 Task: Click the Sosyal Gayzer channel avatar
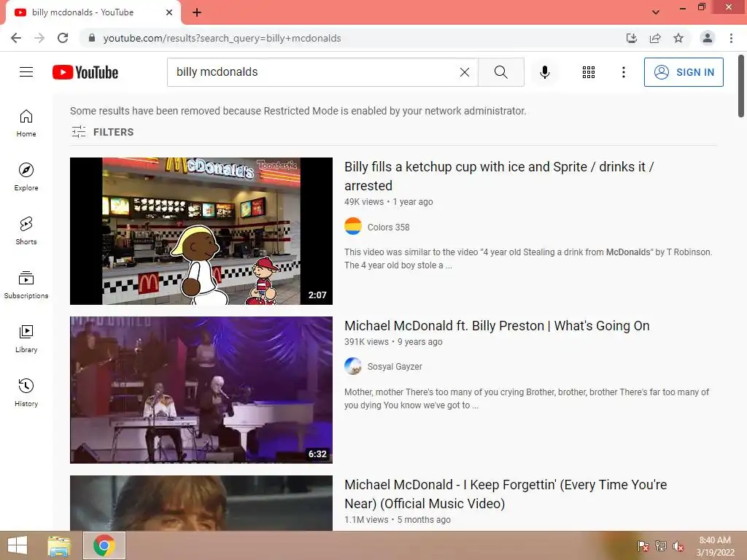click(353, 366)
